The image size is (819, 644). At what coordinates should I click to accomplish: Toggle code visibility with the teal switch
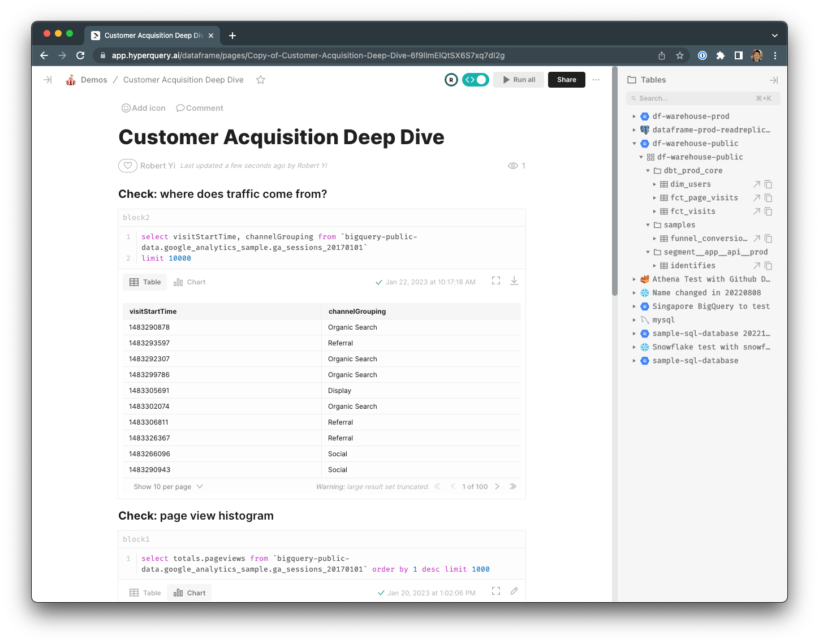coord(476,80)
